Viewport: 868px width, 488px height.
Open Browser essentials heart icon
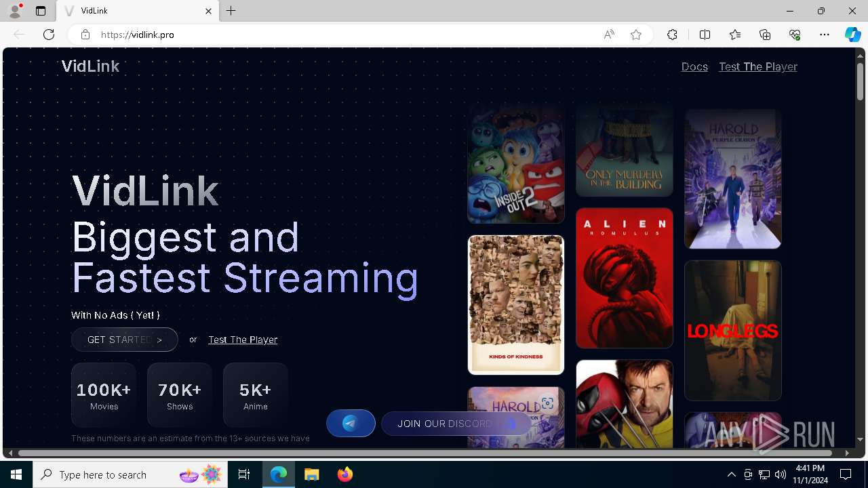click(x=795, y=35)
